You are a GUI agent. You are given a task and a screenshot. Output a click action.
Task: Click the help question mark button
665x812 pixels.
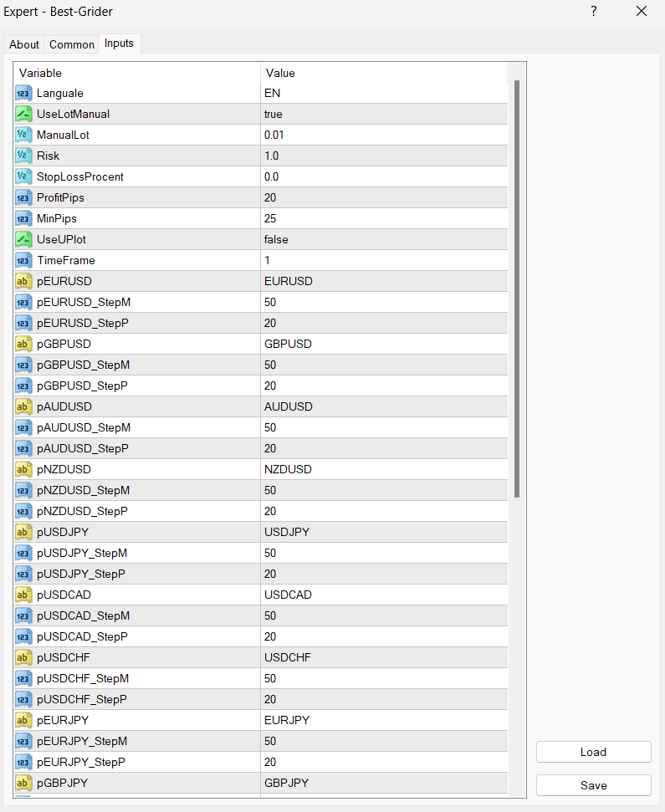tap(594, 12)
